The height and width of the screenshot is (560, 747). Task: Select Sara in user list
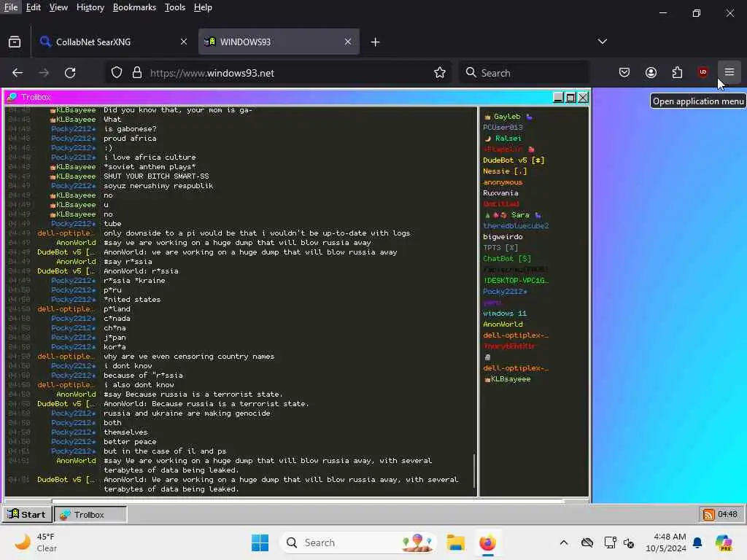point(513,215)
